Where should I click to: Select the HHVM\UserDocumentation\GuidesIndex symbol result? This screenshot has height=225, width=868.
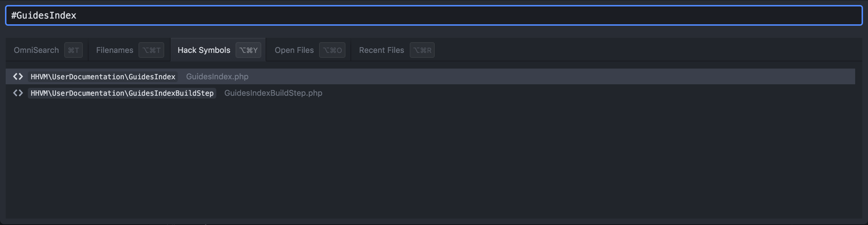click(103, 76)
